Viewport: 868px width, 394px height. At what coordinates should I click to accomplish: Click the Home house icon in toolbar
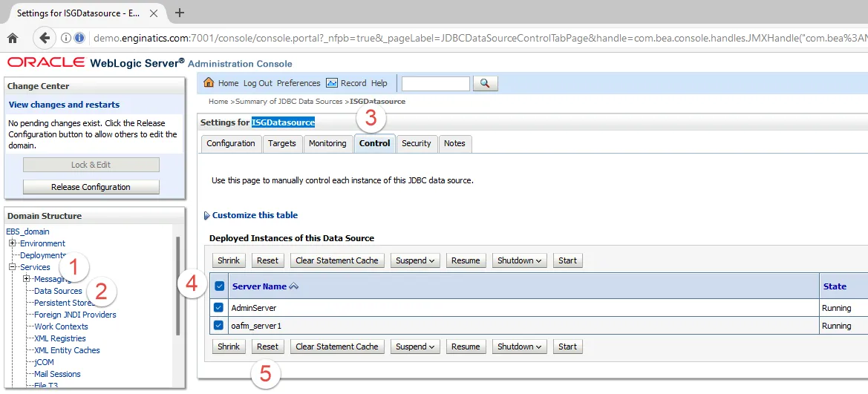point(209,83)
